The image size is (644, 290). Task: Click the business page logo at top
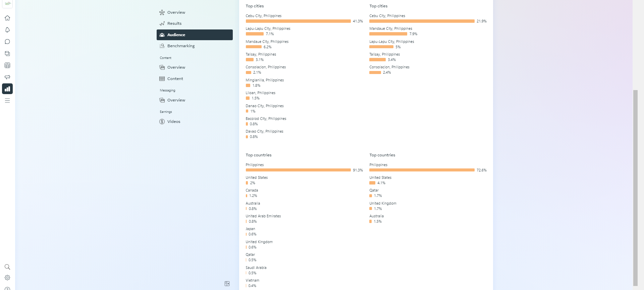pos(7,3)
